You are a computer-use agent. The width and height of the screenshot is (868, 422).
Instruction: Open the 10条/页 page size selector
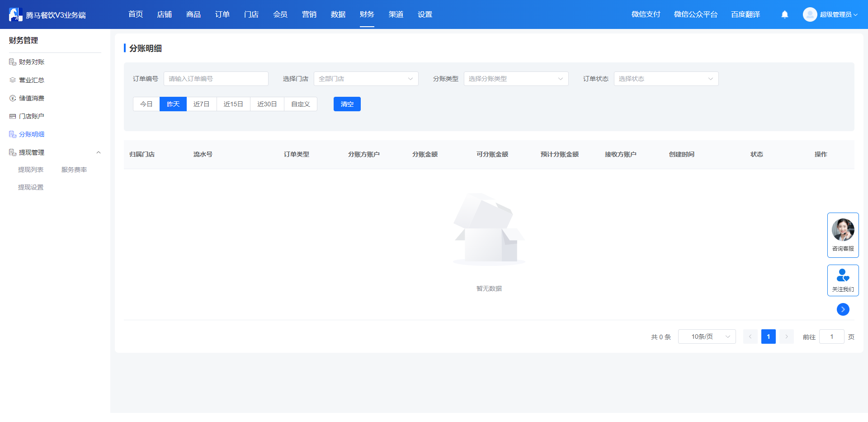707,337
